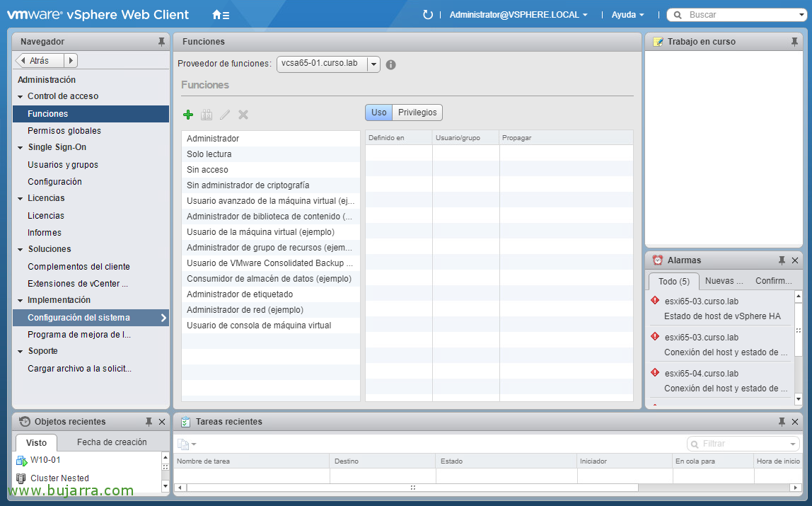Close the Tareas recientes panel

coord(796,422)
